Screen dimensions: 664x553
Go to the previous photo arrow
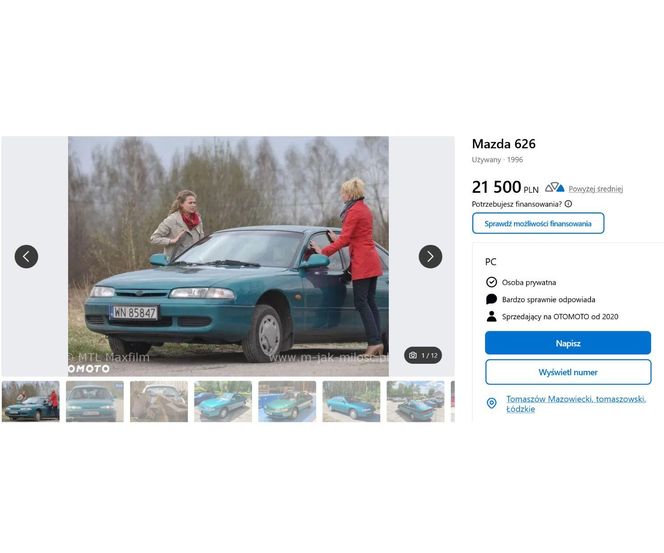26,256
